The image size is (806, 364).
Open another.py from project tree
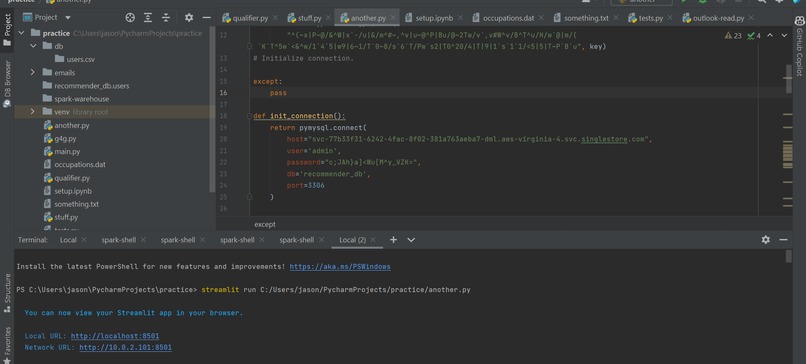[66, 125]
